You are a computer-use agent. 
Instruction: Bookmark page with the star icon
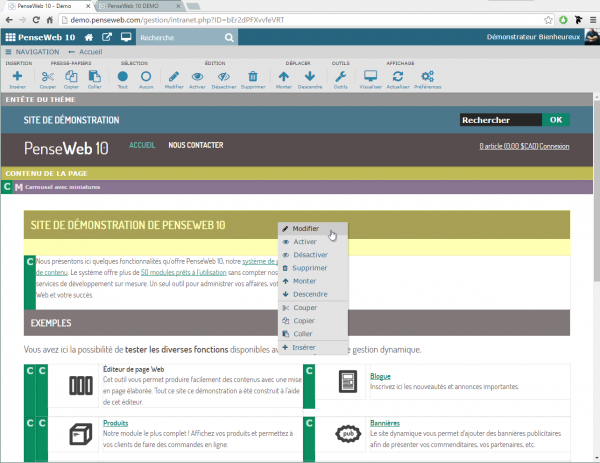coord(548,20)
